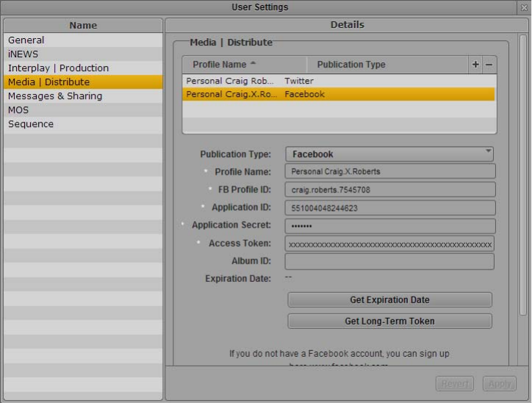Click the Revert button
532x403 pixels.
click(x=455, y=384)
